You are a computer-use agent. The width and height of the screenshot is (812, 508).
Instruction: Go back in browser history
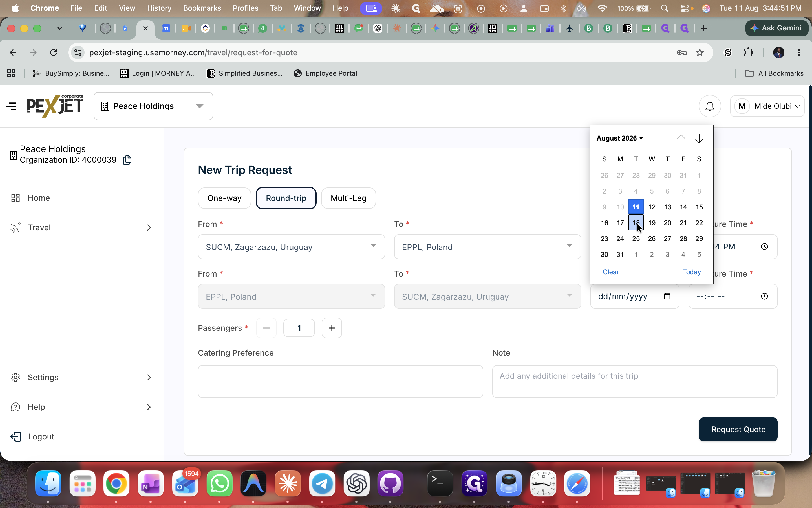[13, 52]
